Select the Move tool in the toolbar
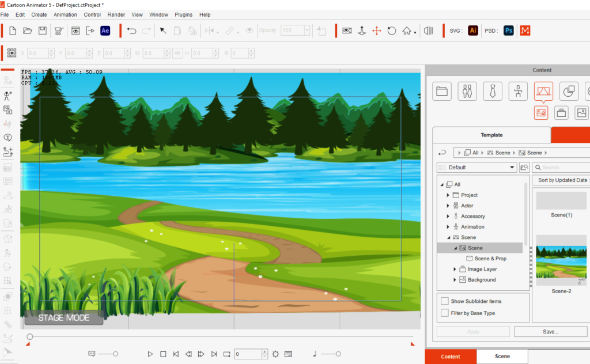The width and height of the screenshot is (590, 364). 376,31
